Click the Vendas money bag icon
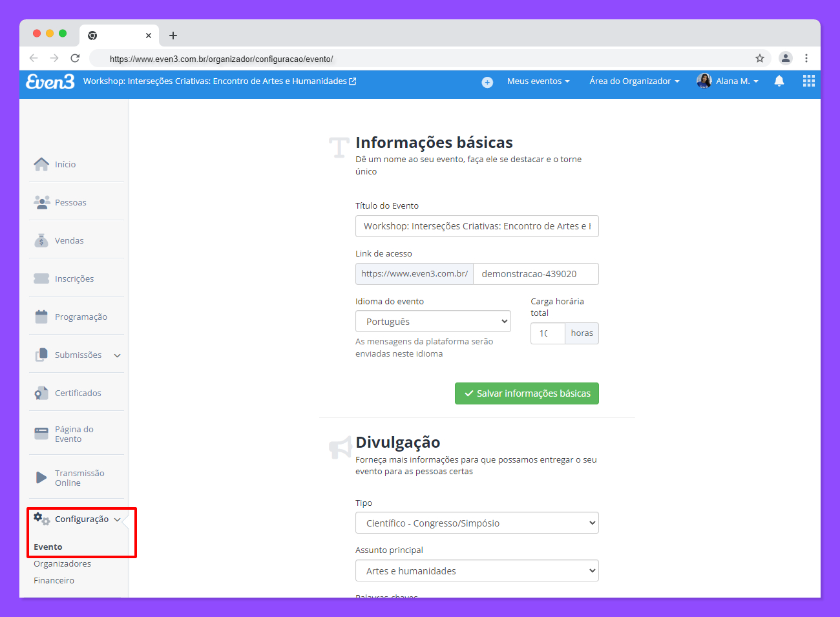Screen dimensions: 840x617 [41, 240]
